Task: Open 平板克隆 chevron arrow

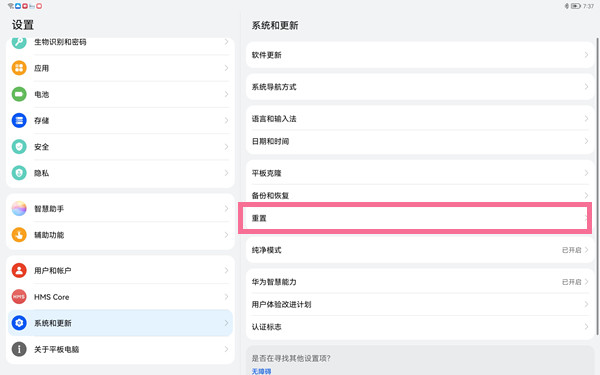Action: click(586, 173)
